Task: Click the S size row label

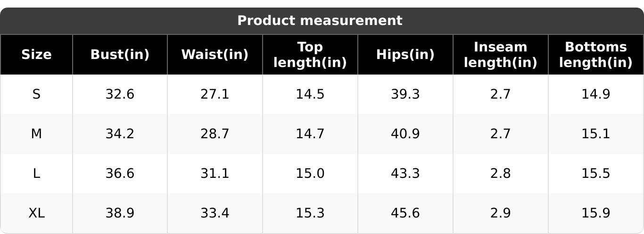Action: pos(36,94)
